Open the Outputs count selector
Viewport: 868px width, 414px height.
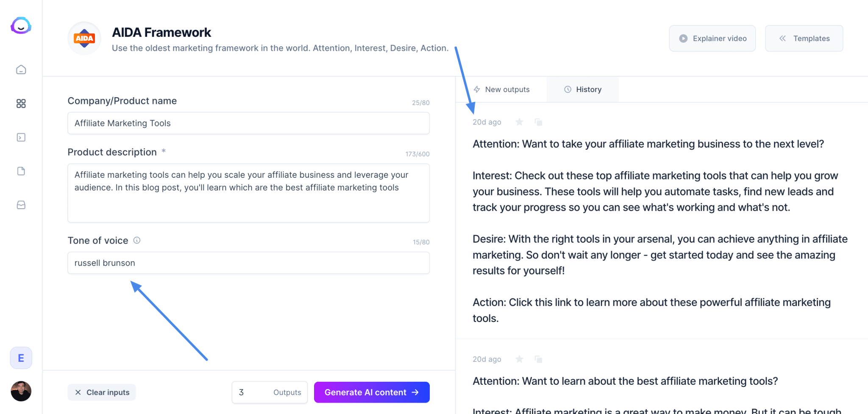[270, 392]
